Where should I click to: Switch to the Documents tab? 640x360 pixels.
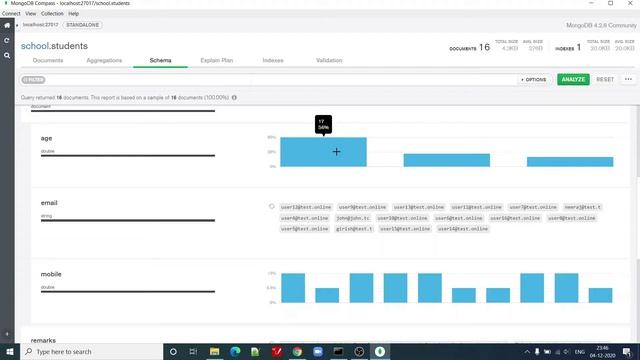click(x=48, y=60)
